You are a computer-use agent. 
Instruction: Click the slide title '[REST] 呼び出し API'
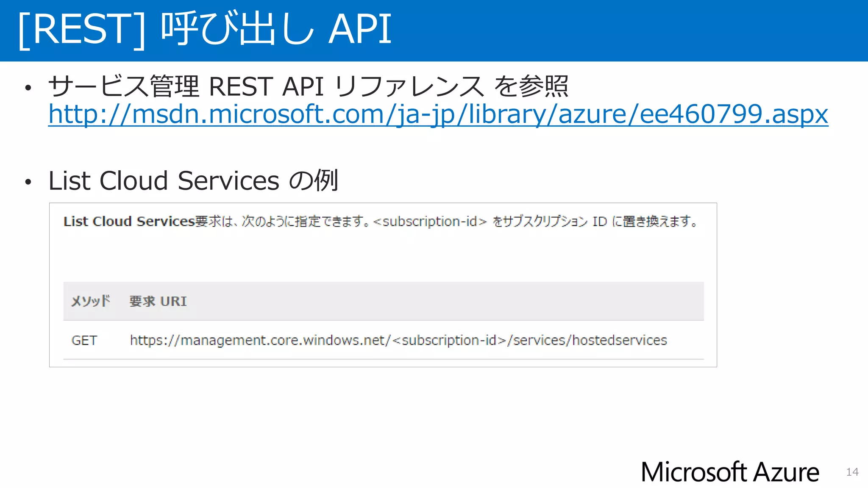point(205,29)
